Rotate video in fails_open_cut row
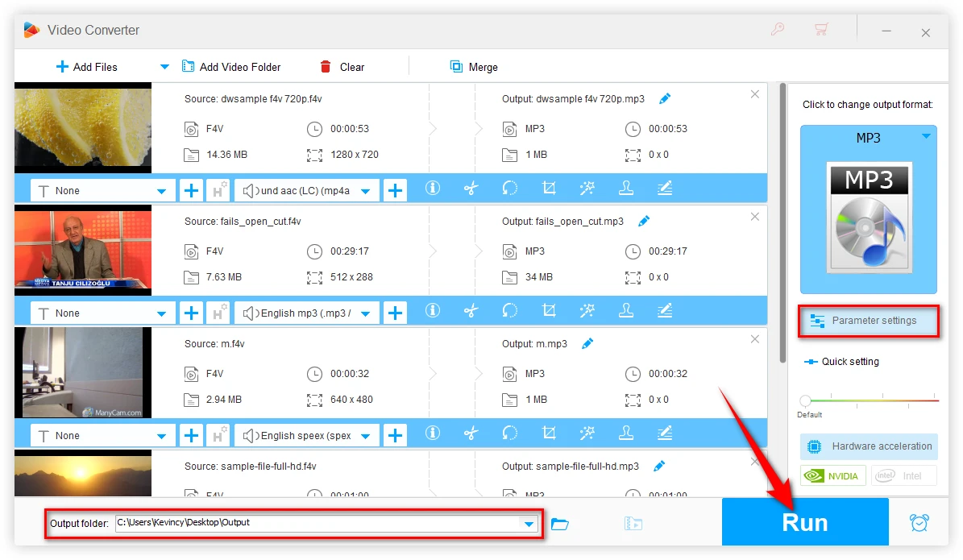This screenshot has width=963, height=560. [510, 311]
